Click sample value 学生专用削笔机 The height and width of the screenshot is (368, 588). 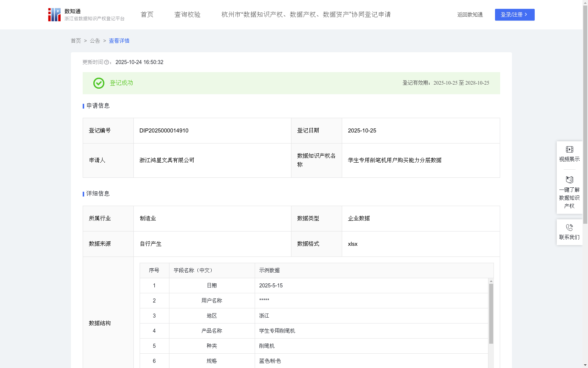click(x=277, y=331)
